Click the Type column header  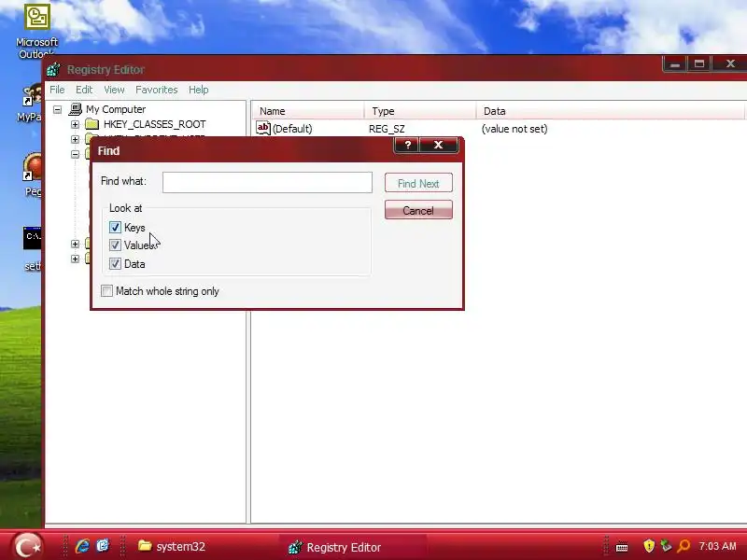pyautogui.click(x=420, y=111)
